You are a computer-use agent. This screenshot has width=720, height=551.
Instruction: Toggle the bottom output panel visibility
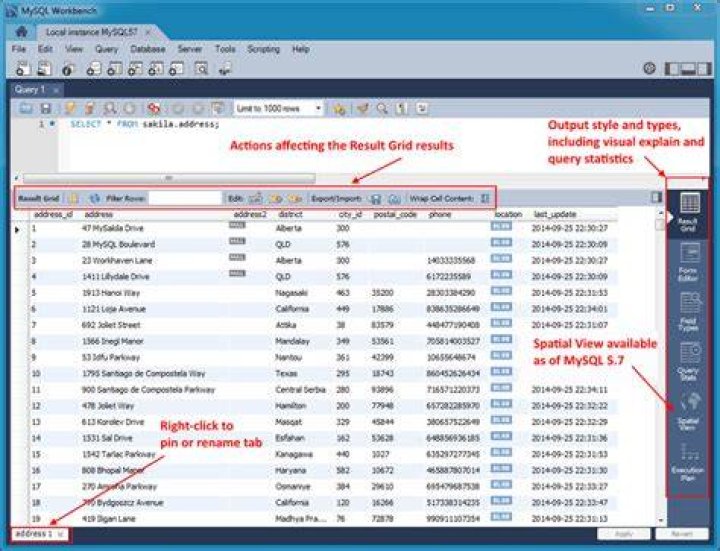coord(687,69)
